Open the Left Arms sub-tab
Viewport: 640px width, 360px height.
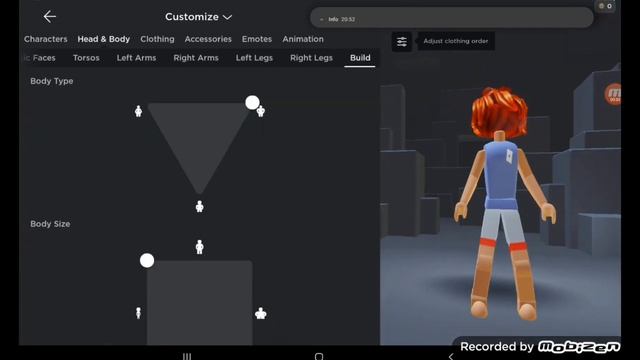pyautogui.click(x=136, y=58)
